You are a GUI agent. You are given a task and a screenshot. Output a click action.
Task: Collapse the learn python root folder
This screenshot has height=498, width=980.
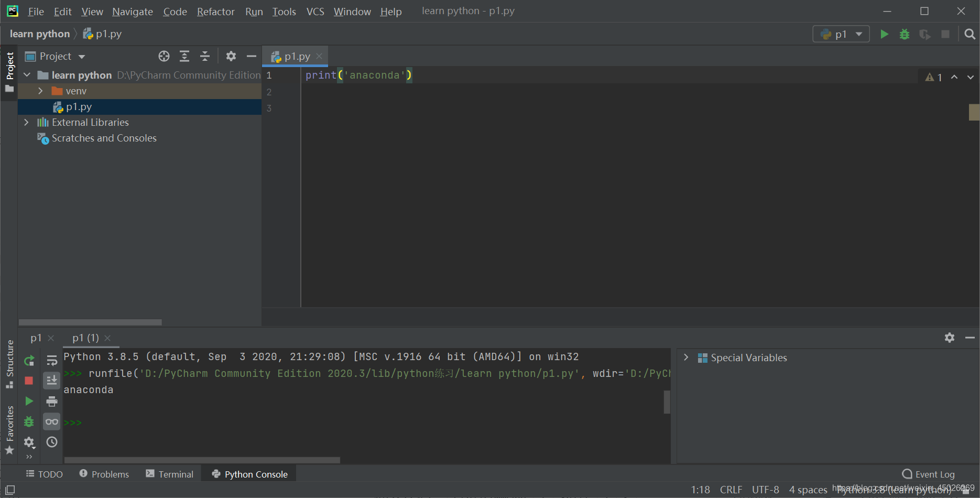point(27,75)
